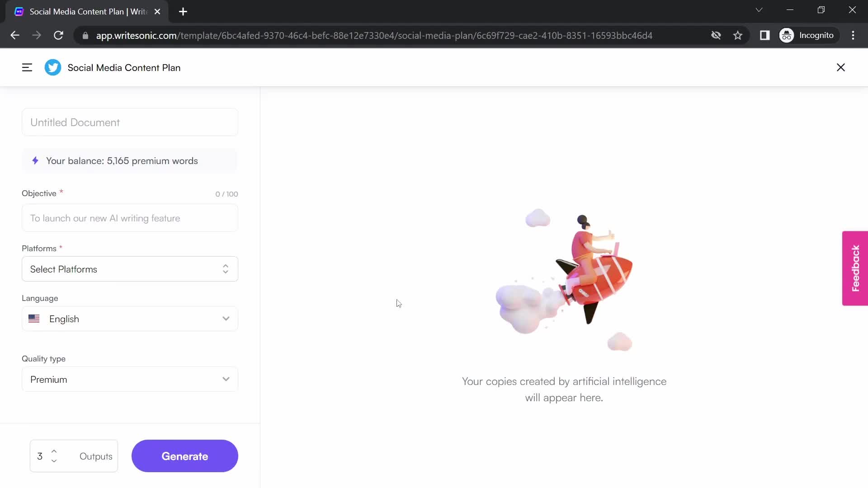This screenshot has width=868, height=488.
Task: Expand the Quality type Premium dropdown
Action: tap(130, 380)
